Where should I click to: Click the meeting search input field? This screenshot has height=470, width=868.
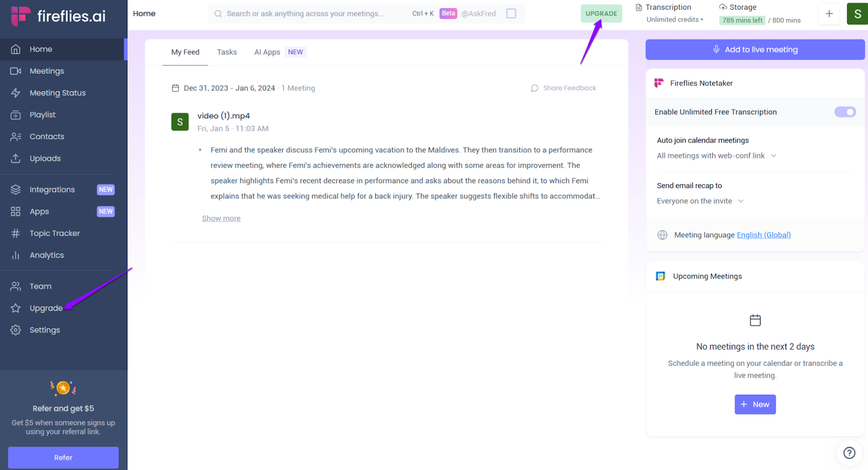(x=305, y=14)
